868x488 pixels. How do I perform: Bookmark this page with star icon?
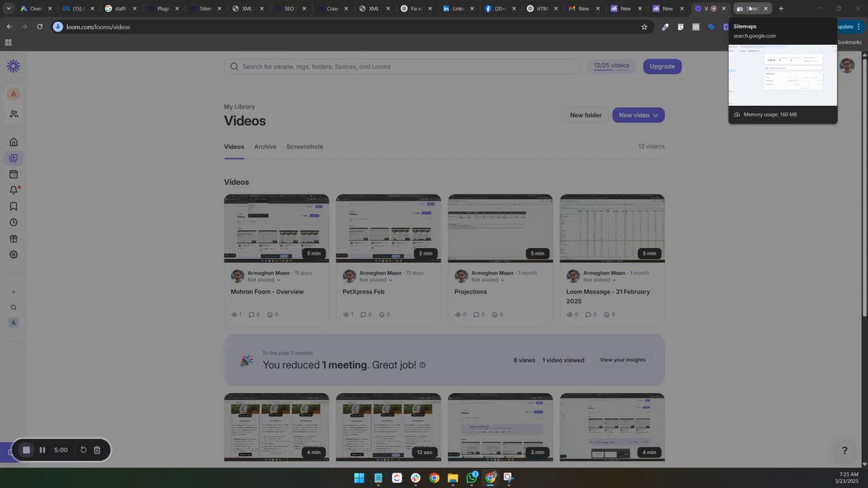[644, 27]
